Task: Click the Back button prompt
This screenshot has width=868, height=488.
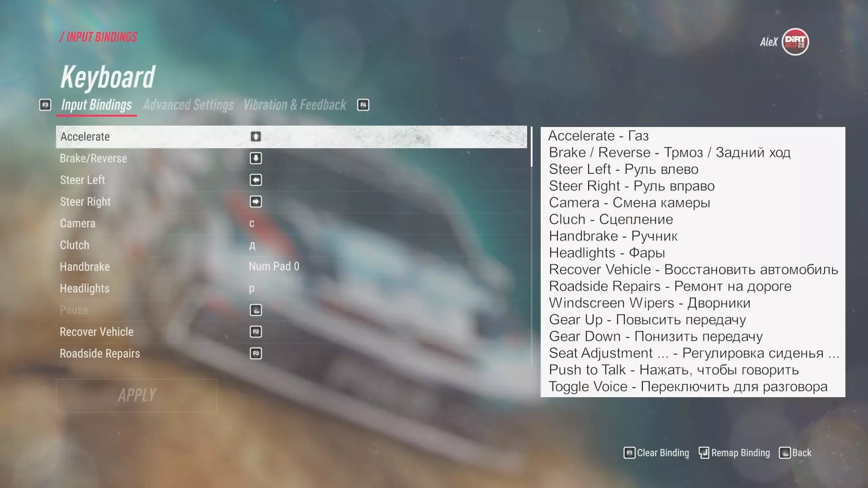Action: [x=795, y=453]
